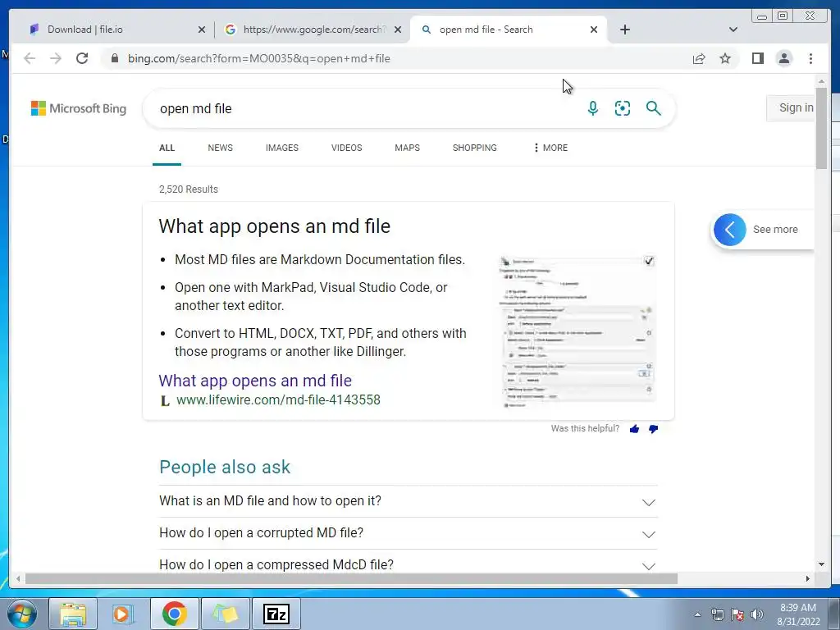This screenshot has height=630, width=840.
Task: Click scrollbar down arrow
Action: click(x=821, y=564)
